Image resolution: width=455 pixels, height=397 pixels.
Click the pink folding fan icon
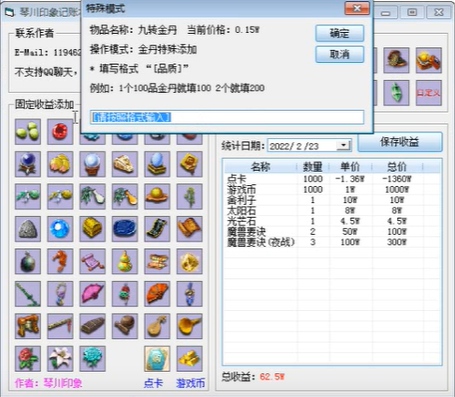pos(92,294)
